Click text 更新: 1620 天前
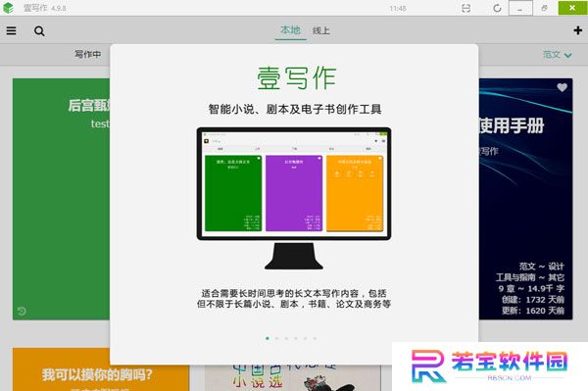The width and height of the screenshot is (588, 391). [533, 311]
